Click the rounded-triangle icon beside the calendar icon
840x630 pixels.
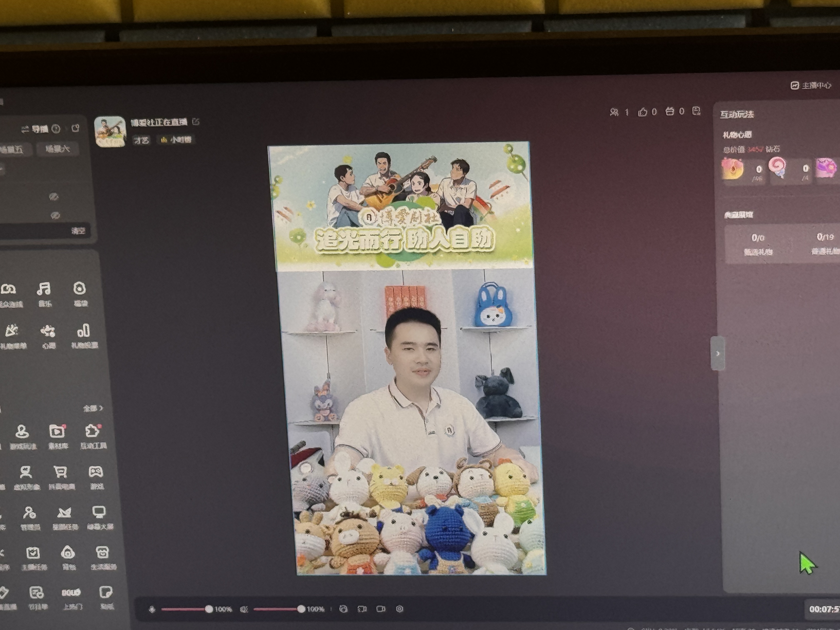click(67, 552)
